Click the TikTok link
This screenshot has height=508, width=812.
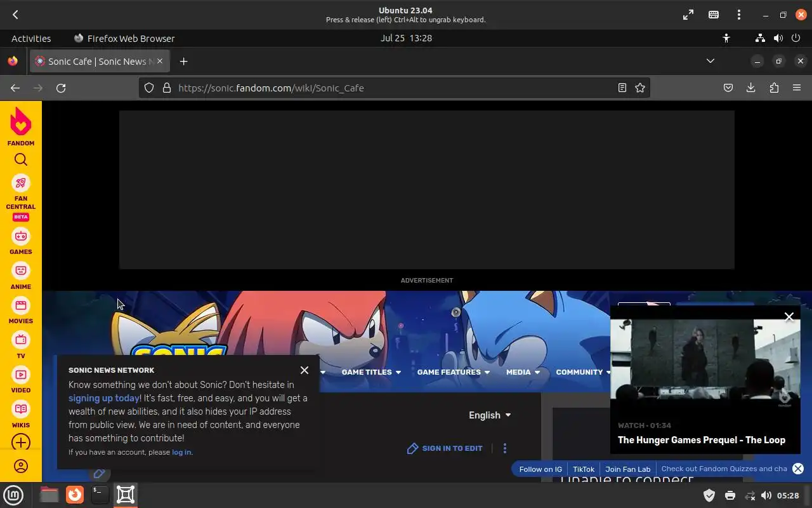(584, 469)
